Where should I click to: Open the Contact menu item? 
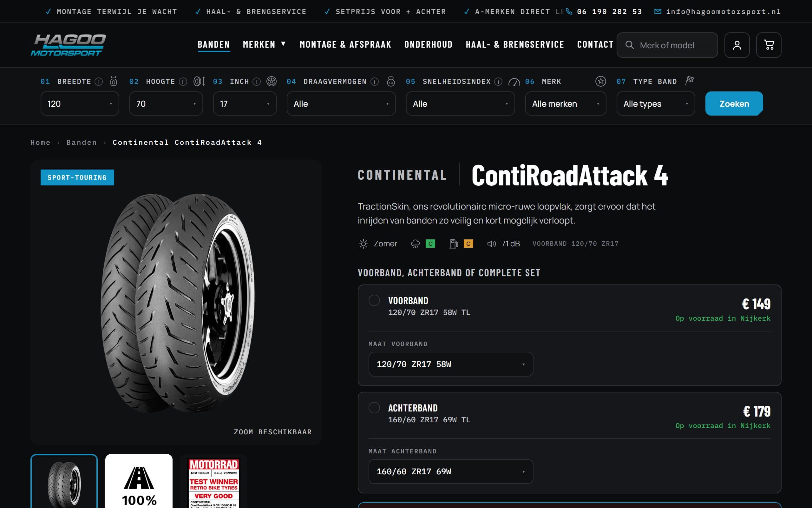(x=595, y=45)
